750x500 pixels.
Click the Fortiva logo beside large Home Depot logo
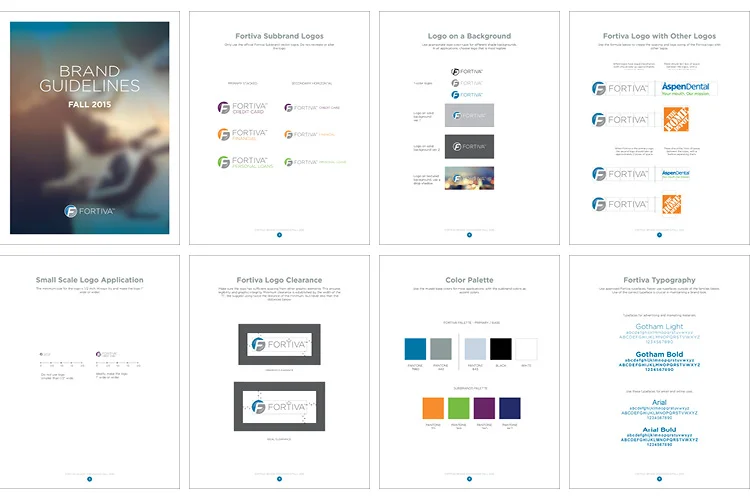(x=619, y=119)
